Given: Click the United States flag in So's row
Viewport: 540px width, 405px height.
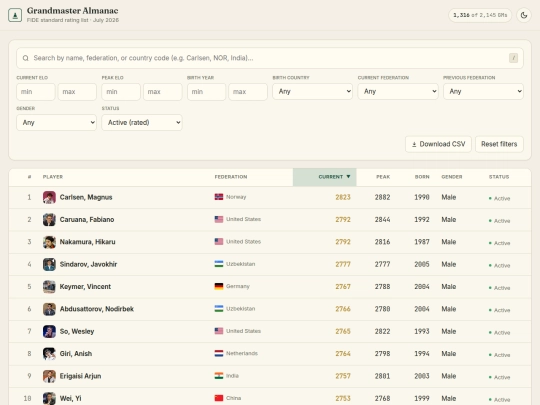Looking at the screenshot, I should [219, 331].
